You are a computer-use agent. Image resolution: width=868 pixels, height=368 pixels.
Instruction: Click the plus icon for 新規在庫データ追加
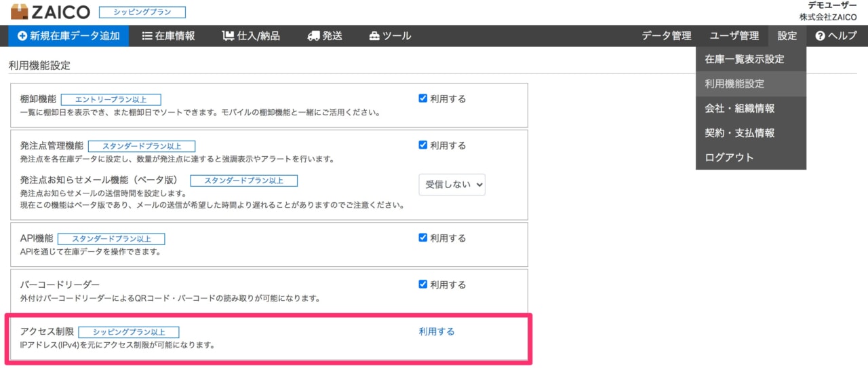tap(22, 36)
